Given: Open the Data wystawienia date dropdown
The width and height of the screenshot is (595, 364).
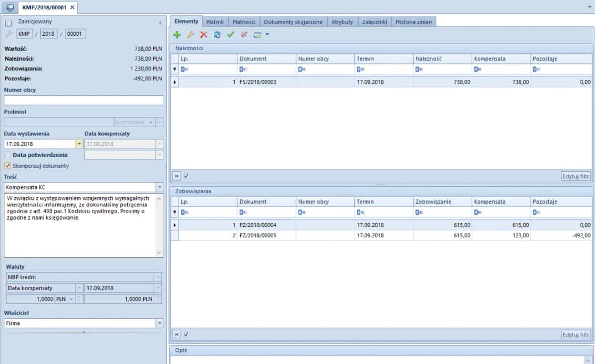Looking at the screenshot, I should coord(79,144).
